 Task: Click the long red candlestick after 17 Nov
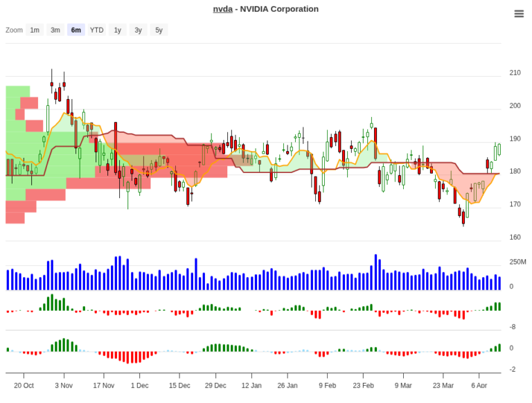116,147
